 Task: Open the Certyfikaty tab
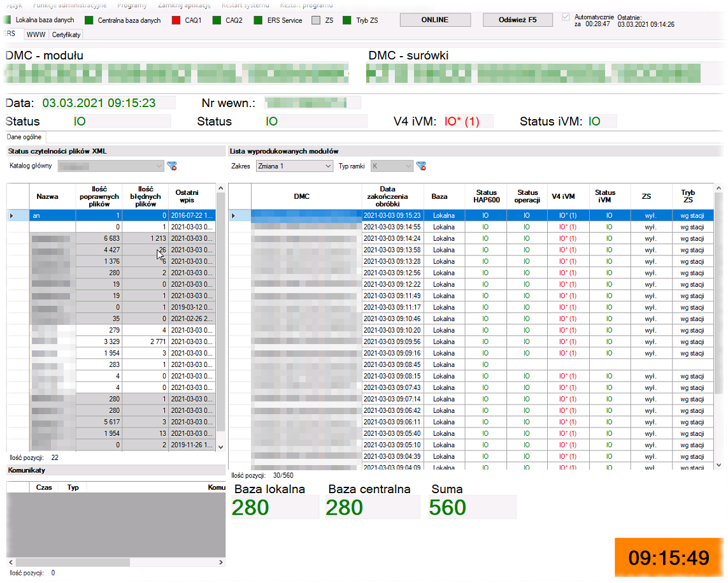pos(66,34)
